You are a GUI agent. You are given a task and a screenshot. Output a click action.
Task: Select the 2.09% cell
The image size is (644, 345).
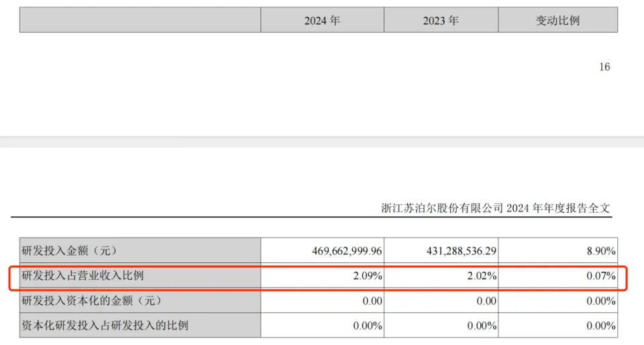367,276
